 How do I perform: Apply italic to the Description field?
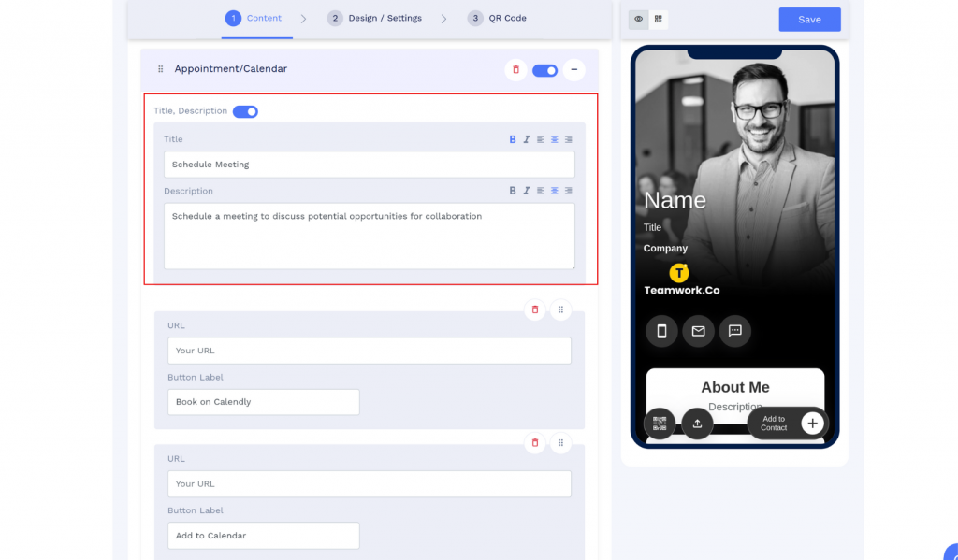tap(527, 191)
